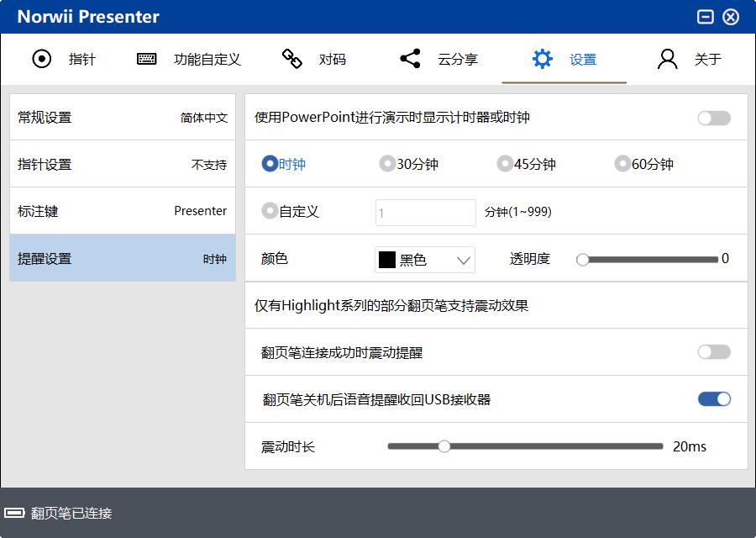The height and width of the screenshot is (538, 756).
Task: Select the 设置 tab label
Action: tap(583, 60)
